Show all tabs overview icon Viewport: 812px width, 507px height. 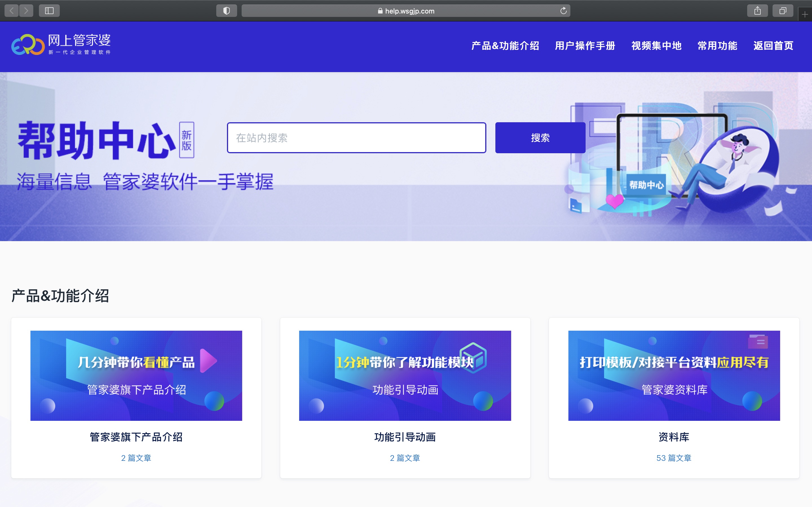point(782,11)
